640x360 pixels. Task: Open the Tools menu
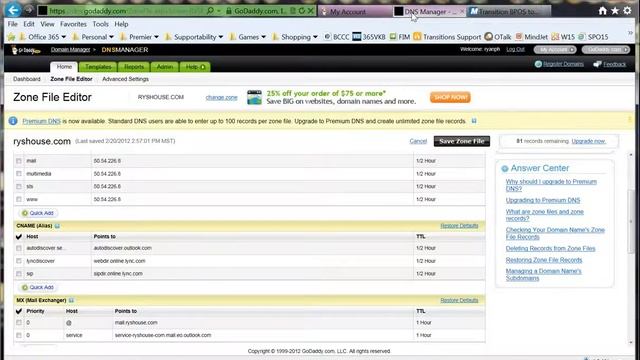tap(100, 24)
